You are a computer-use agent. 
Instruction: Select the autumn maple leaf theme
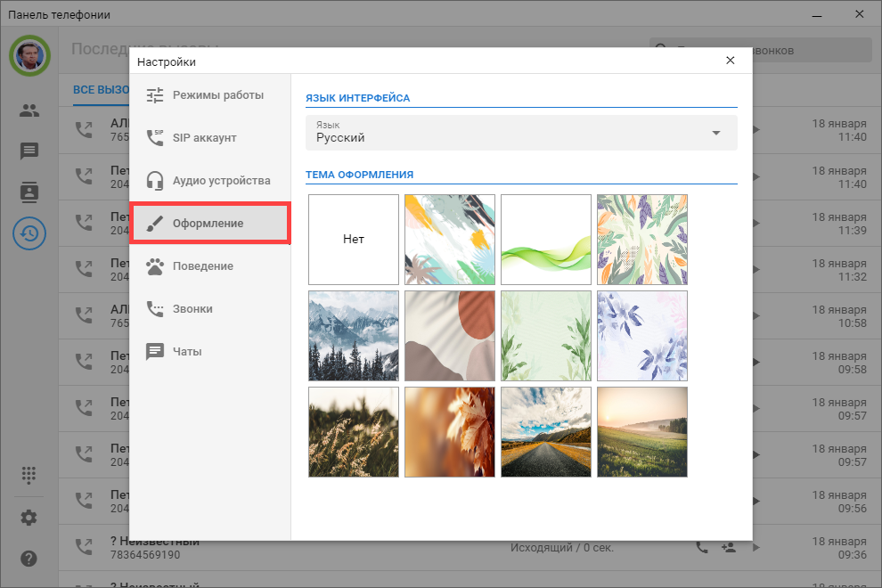tap(450, 432)
